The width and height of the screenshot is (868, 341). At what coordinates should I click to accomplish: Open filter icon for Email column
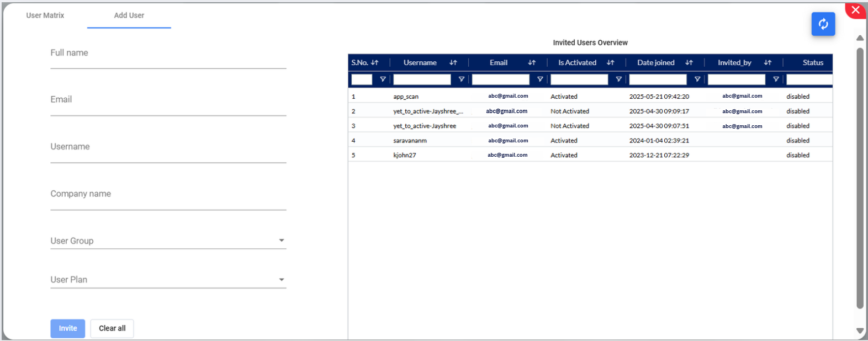click(540, 79)
